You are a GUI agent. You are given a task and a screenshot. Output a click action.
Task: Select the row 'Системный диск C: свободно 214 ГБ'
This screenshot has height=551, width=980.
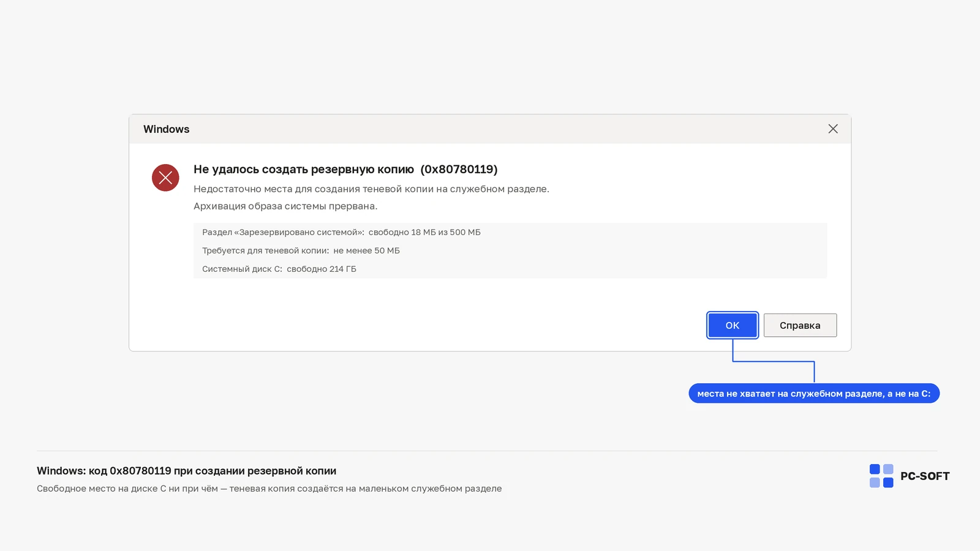point(279,269)
